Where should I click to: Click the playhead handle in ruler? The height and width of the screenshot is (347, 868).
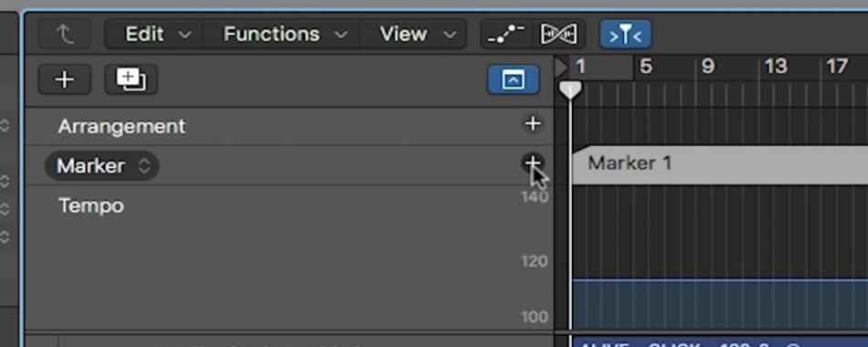tap(570, 89)
